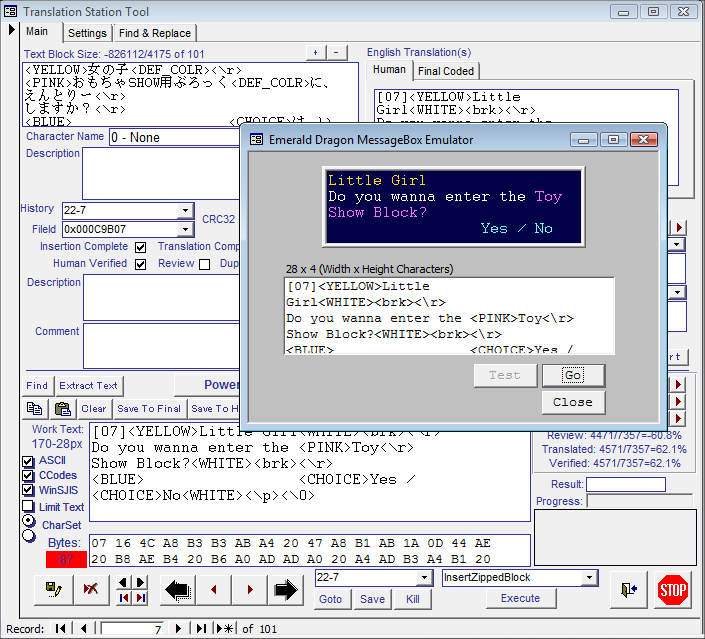Click the Save To Final button
This screenshot has height=639, width=705.
coord(149,409)
